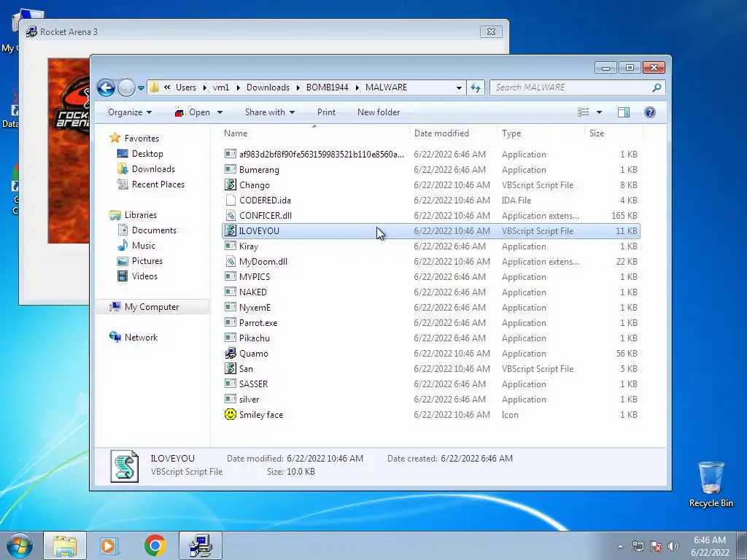Open the Documents library
The height and width of the screenshot is (560, 747).
(154, 230)
